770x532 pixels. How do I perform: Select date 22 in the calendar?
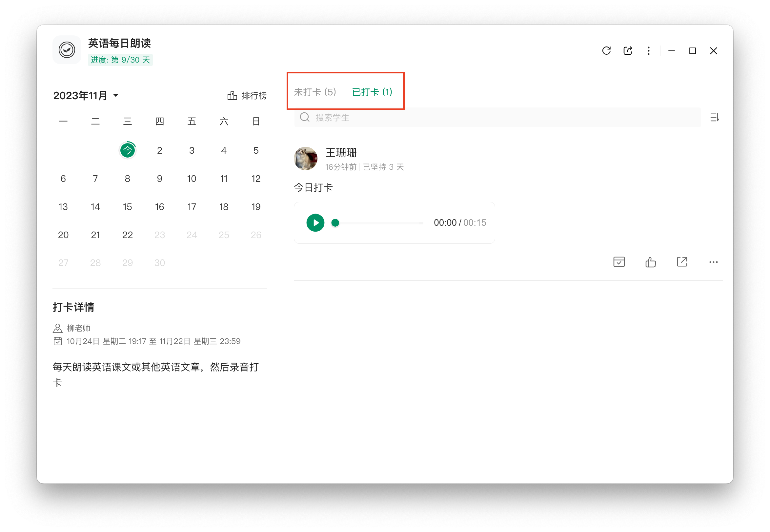(x=128, y=235)
